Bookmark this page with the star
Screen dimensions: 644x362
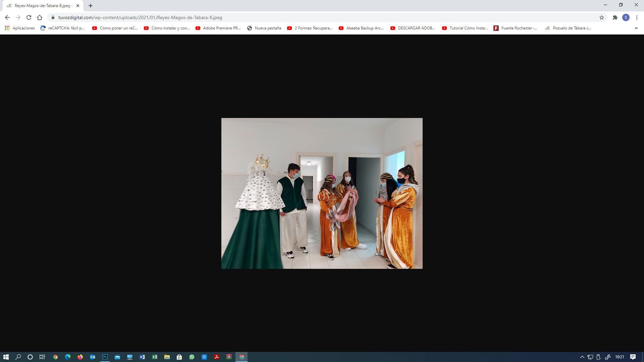pos(602,17)
